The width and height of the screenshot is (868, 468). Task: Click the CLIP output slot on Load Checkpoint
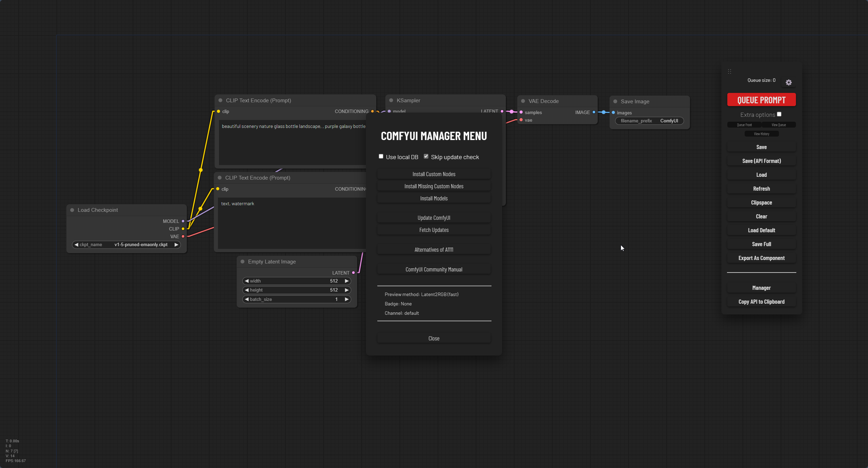(x=183, y=229)
